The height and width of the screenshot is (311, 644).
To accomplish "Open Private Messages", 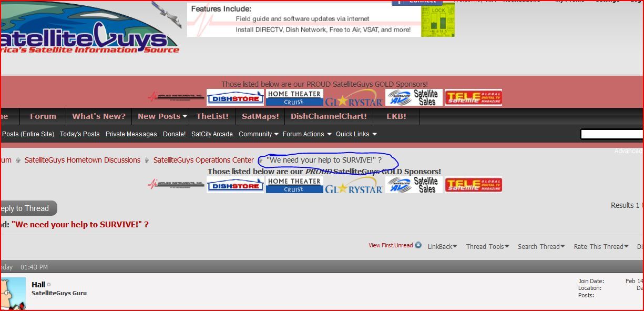I will click(x=131, y=134).
